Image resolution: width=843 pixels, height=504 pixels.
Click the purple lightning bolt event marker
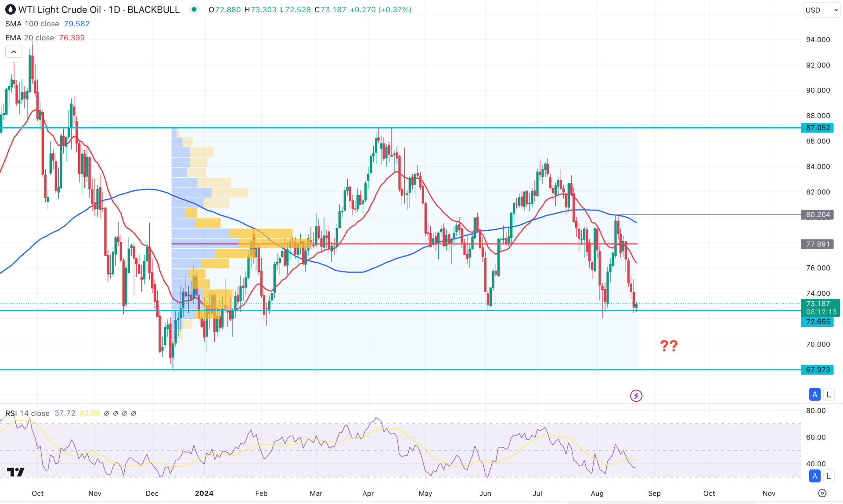tap(636, 396)
